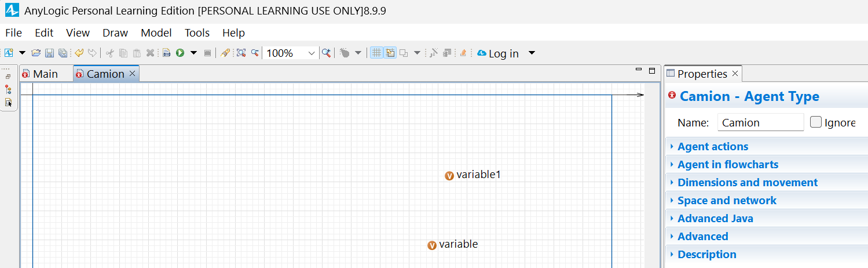This screenshot has height=268, width=868.
Task: Open the Projects tree icon in left sidebar
Action: tap(8, 89)
